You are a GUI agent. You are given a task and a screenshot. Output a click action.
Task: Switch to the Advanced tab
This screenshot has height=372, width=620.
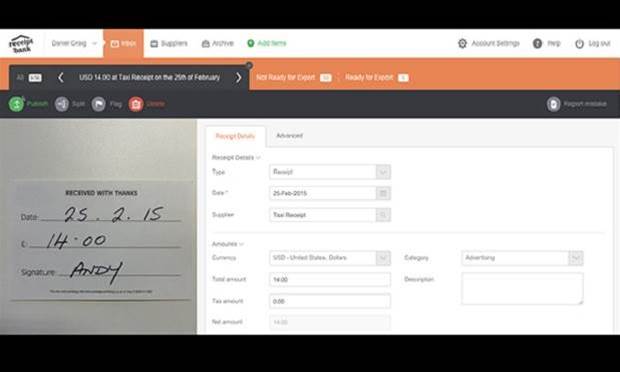(289, 136)
